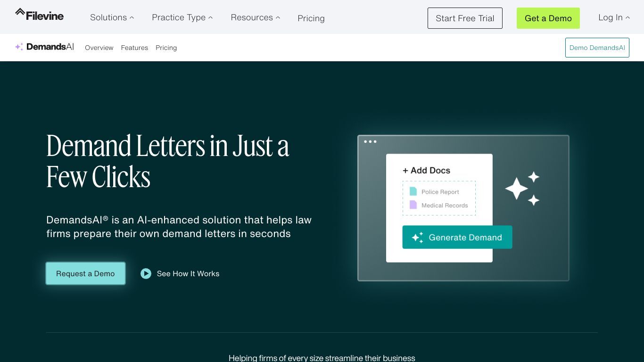Open the Log In dropdown

click(614, 17)
